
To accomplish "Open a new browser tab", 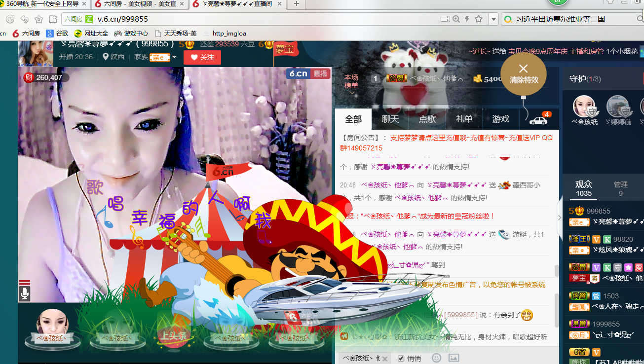I will click(x=297, y=3).
